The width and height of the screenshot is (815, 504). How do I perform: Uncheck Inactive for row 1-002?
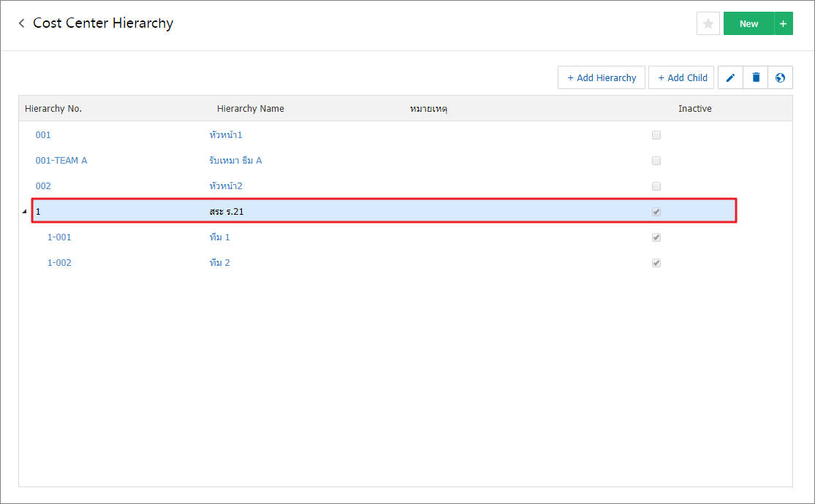(656, 262)
